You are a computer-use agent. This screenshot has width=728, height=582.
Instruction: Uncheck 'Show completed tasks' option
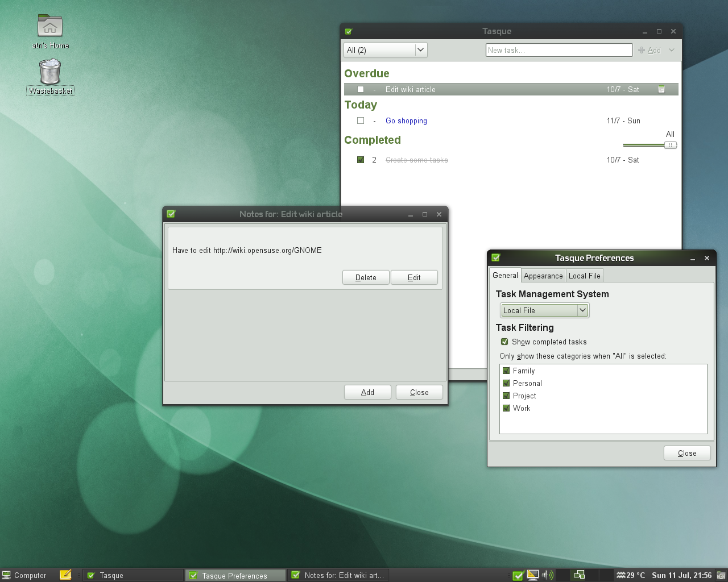tap(504, 342)
